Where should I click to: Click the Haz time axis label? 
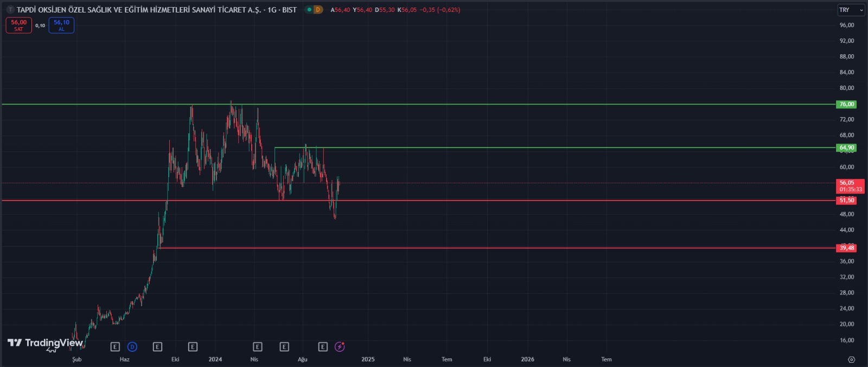tap(125, 359)
